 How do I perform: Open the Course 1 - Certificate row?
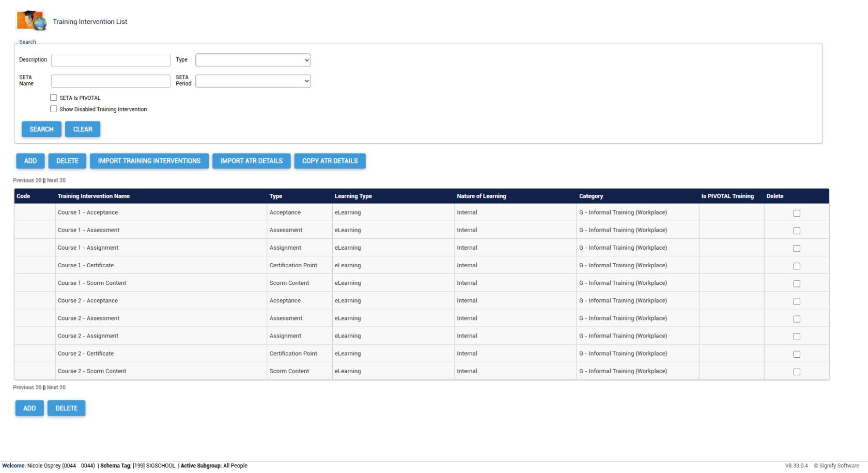click(422, 265)
